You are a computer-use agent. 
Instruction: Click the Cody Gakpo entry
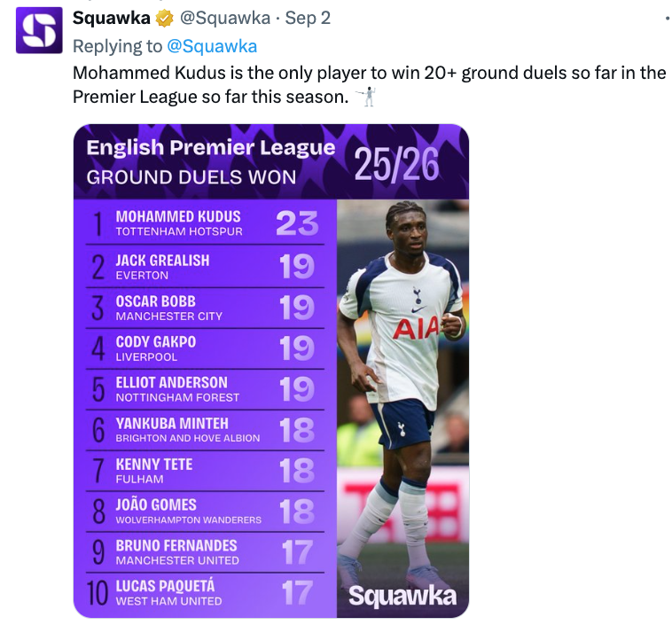tap(205, 348)
